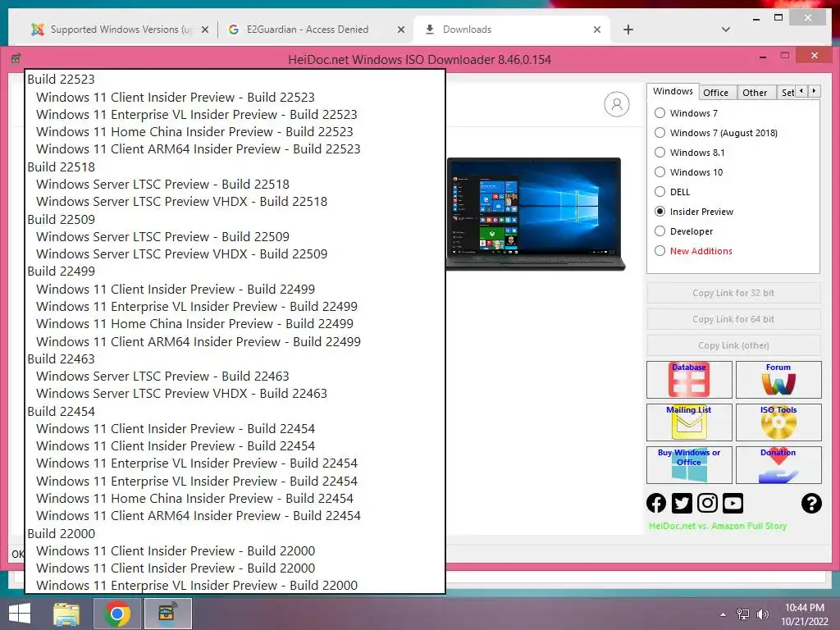Open the ISO Tools disc icon

coord(778,422)
